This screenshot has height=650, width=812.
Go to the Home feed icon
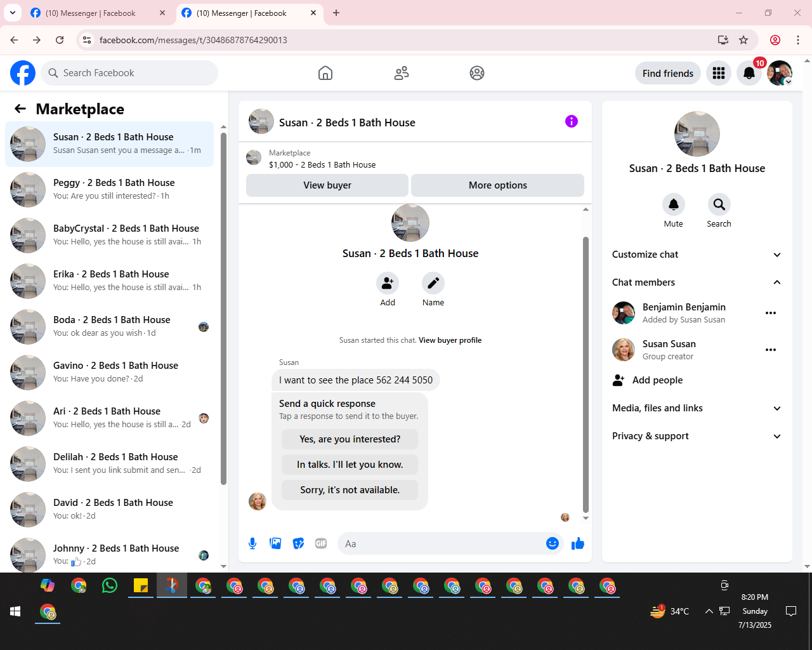point(325,73)
